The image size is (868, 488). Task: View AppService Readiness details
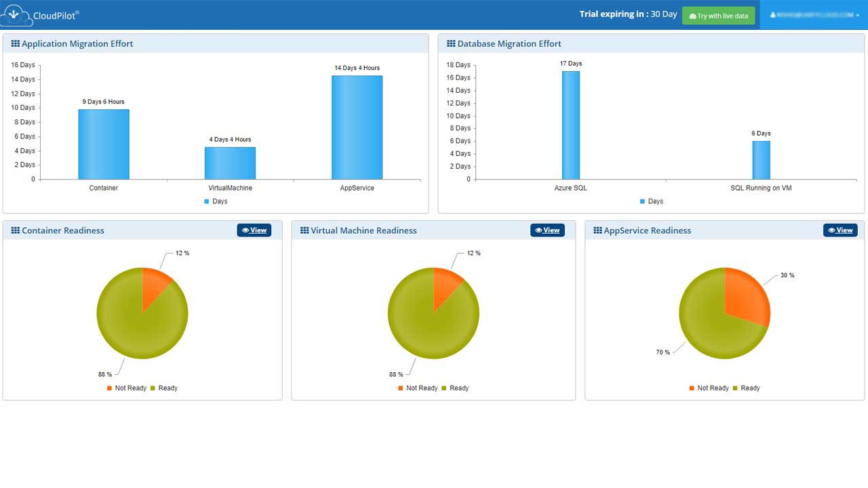[x=840, y=230]
